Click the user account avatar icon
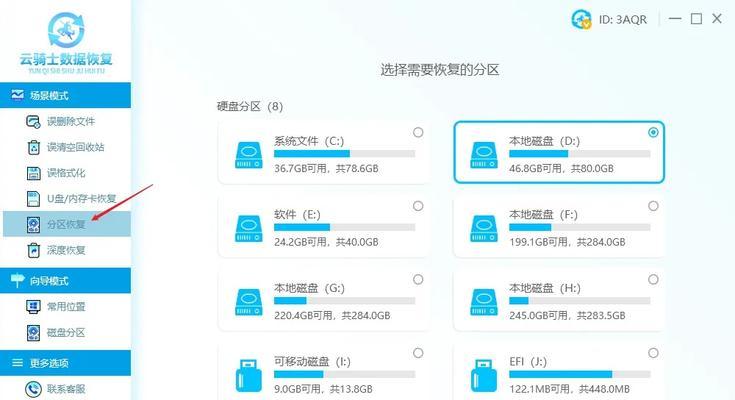Image resolution: width=735 pixels, height=400 pixels. tap(581, 19)
